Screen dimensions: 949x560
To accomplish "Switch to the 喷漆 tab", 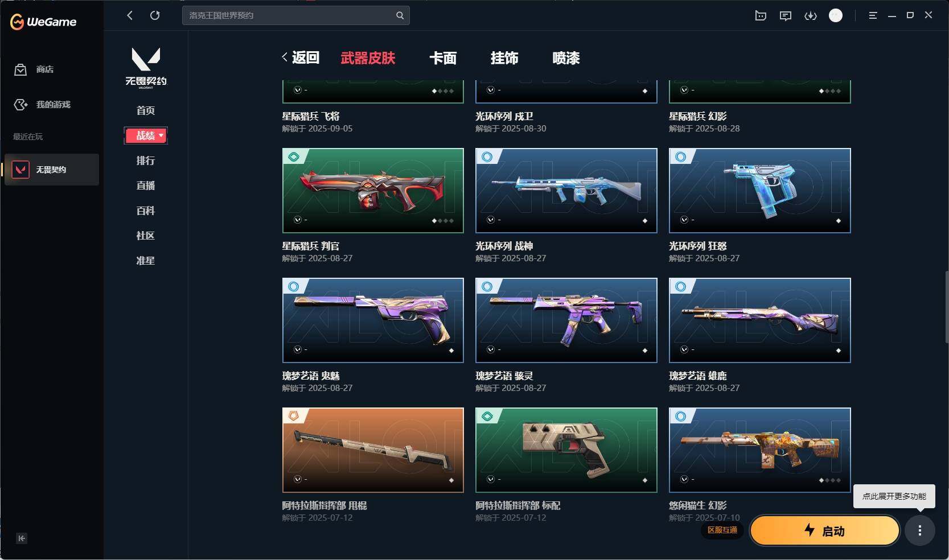I will (566, 58).
